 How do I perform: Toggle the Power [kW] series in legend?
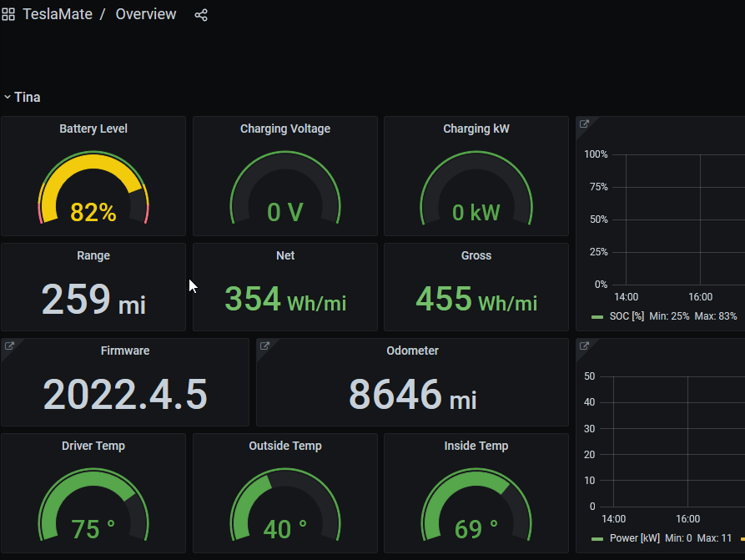click(635, 538)
